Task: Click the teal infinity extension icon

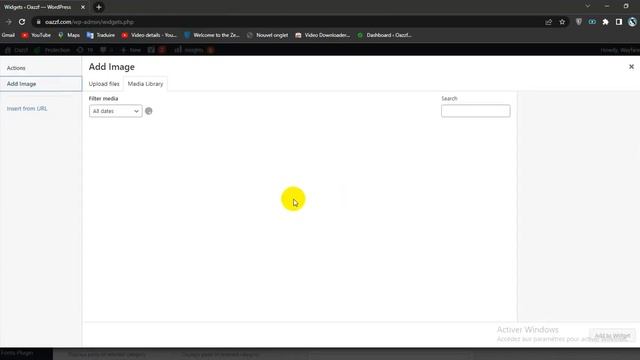Action: (592, 22)
